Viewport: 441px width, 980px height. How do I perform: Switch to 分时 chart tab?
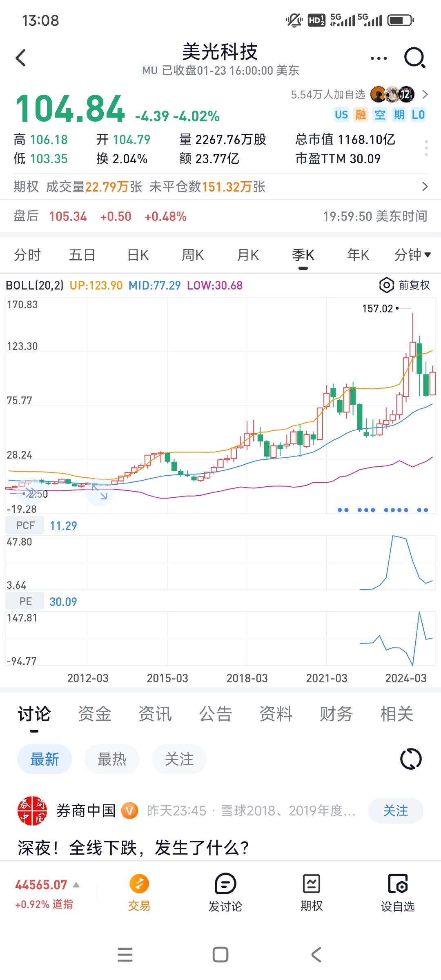pyautogui.click(x=27, y=255)
